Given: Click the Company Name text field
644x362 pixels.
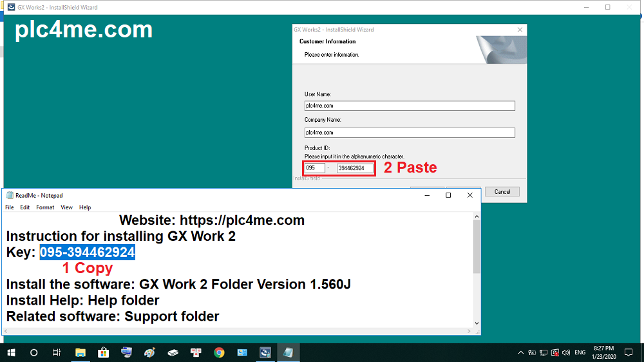Looking at the screenshot, I should 409,133.
